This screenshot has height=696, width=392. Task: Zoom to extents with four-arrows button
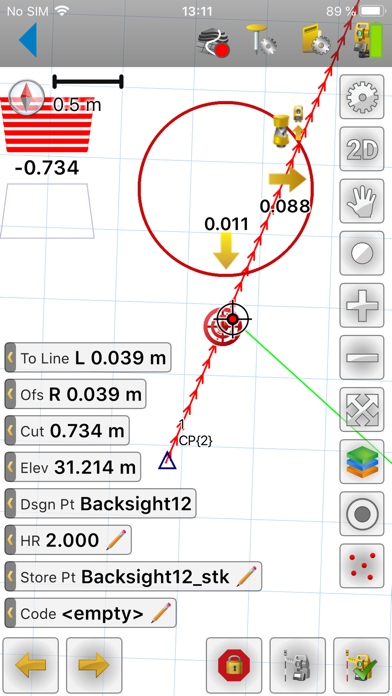click(x=362, y=409)
